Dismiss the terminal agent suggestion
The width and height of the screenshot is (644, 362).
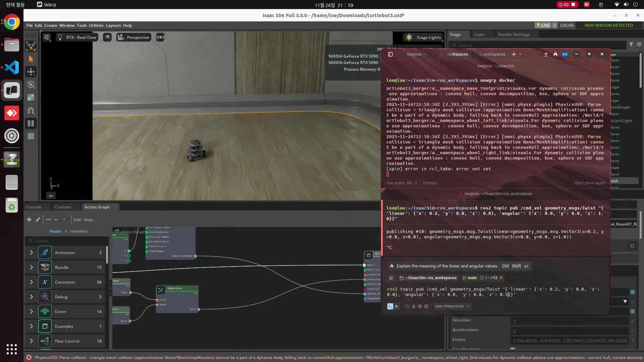(x=430, y=183)
